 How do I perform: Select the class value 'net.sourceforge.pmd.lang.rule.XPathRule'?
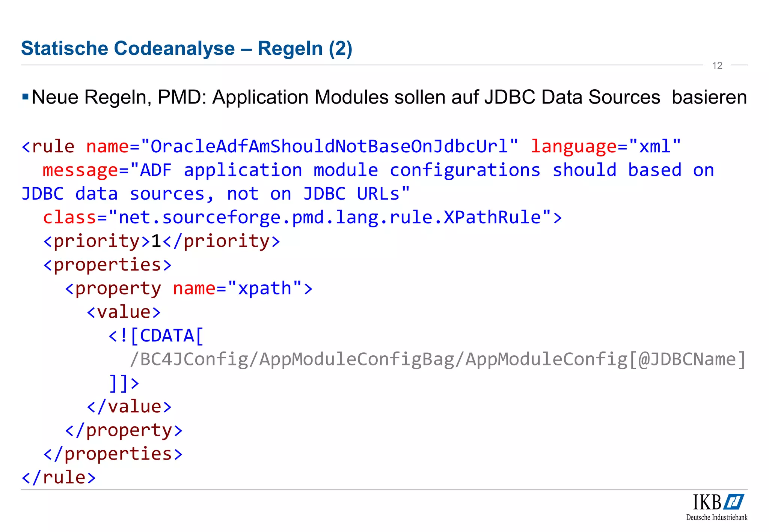[330, 218]
